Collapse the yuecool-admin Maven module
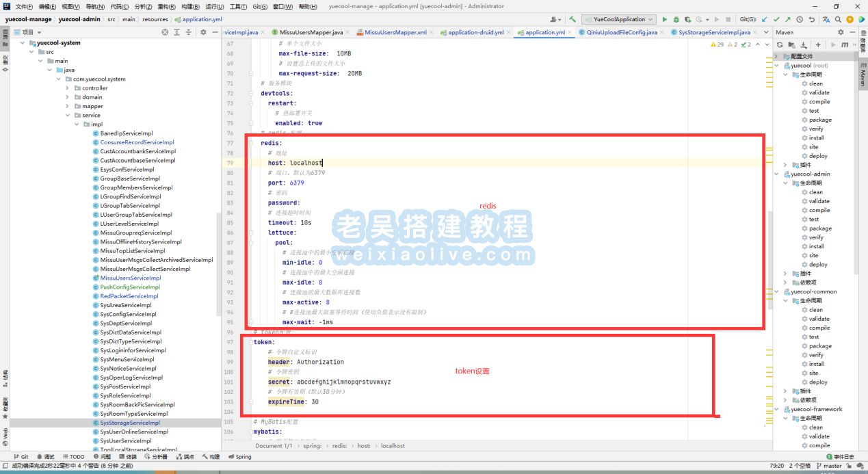The height and width of the screenshot is (474, 868). (777, 174)
